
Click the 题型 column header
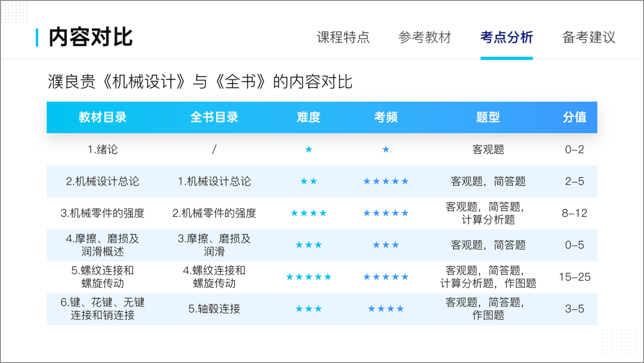click(x=488, y=117)
